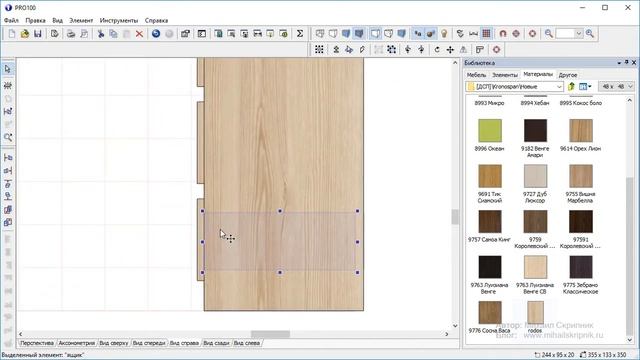Click the rotate icon in second toolbar
The width and height of the screenshot is (640, 360).
(x=437, y=50)
